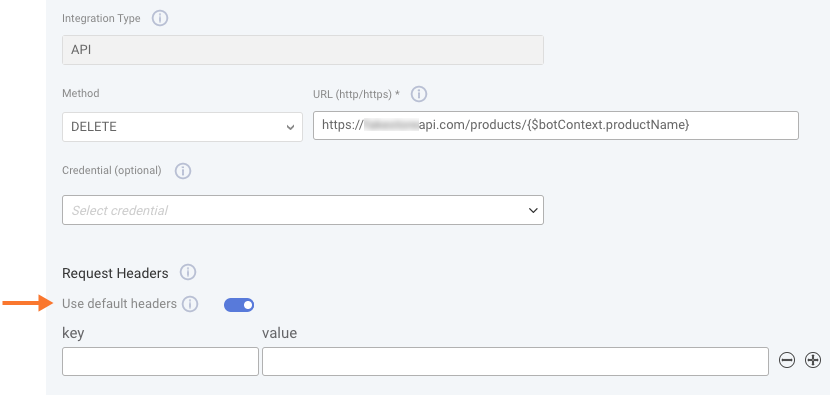
Task: Disable the Use default headers switch
Action: pyautogui.click(x=239, y=305)
